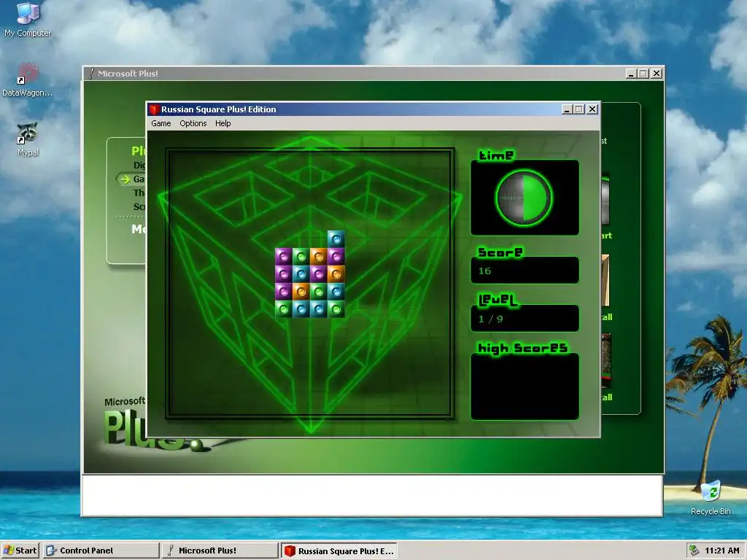Close the Microsoft Plus! window
Image resolution: width=747 pixels, height=560 pixels.
pos(657,74)
